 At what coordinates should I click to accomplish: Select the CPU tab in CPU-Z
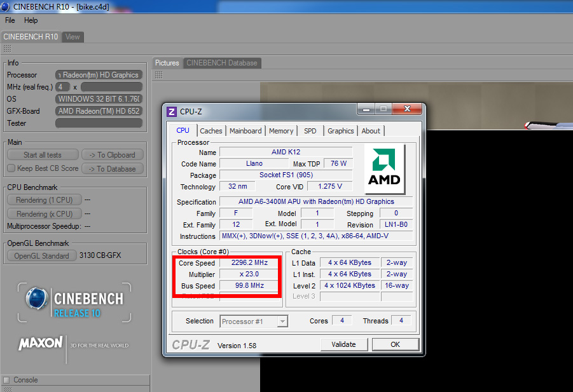[183, 130]
